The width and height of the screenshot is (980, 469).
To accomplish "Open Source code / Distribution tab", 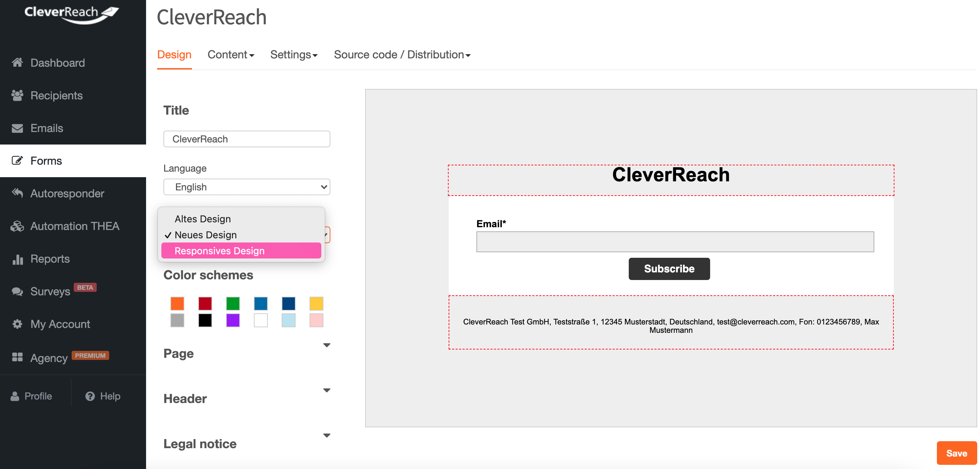I will 402,55.
